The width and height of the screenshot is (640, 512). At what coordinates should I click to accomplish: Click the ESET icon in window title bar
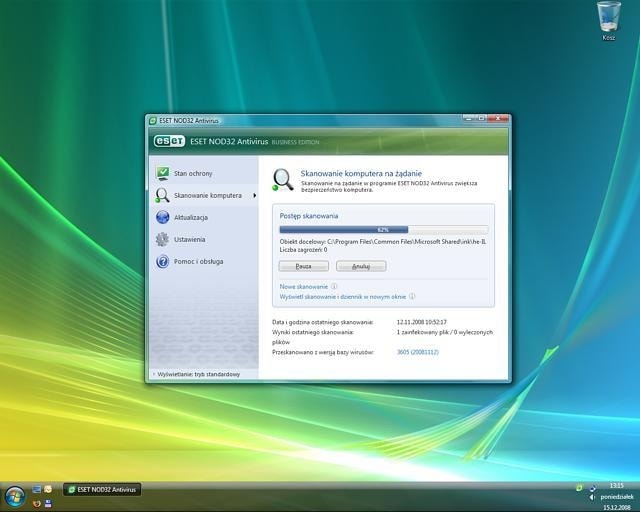point(153,120)
